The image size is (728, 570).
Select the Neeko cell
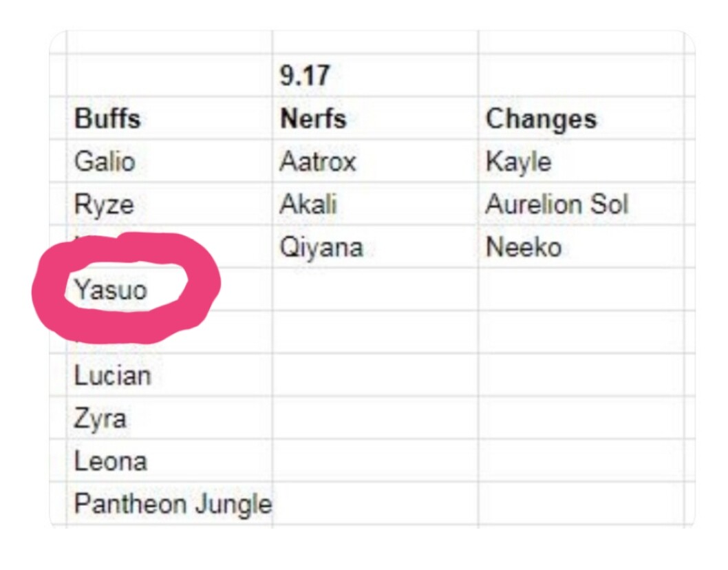coord(581,246)
